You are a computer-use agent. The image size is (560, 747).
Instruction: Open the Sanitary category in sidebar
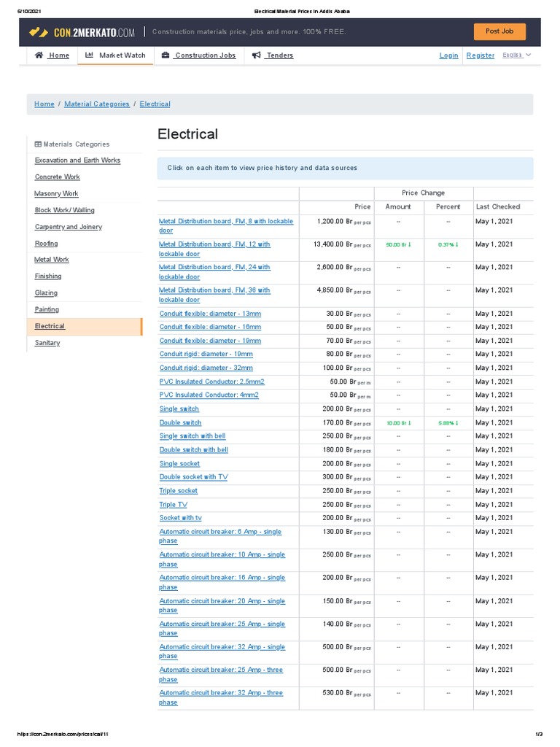pos(47,343)
